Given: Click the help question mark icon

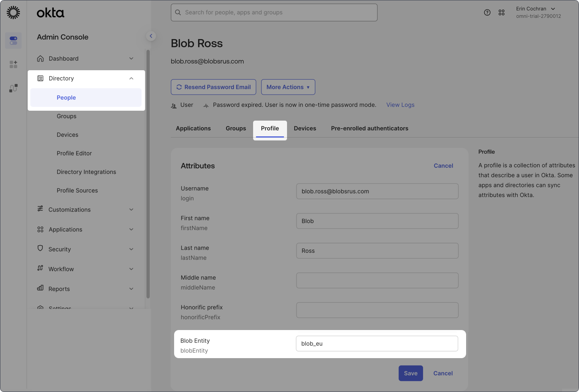Looking at the screenshot, I should (487, 12).
